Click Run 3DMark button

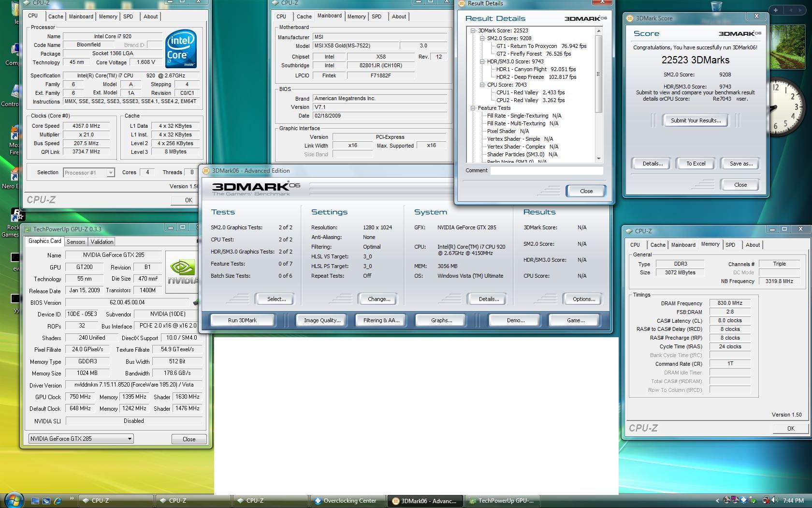[242, 320]
